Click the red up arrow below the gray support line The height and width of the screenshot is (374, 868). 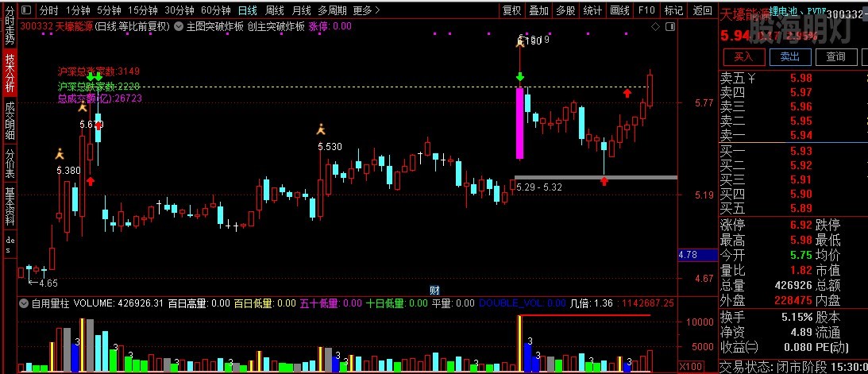pos(604,182)
